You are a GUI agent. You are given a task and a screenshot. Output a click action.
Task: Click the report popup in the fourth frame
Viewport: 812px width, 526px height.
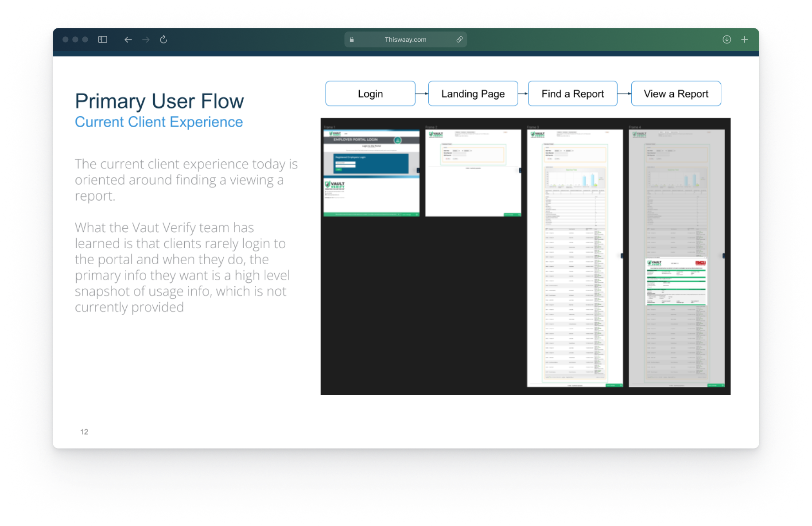pyautogui.click(x=676, y=281)
